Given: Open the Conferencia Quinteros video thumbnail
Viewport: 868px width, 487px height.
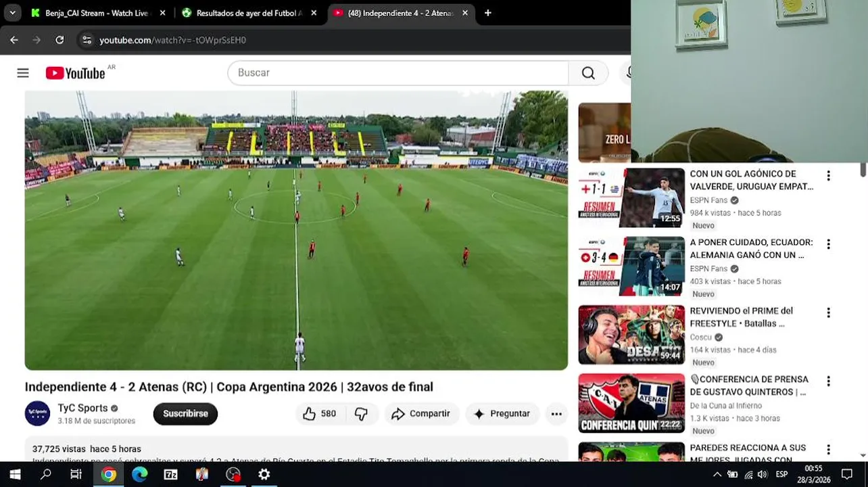Looking at the screenshot, I should [x=631, y=402].
